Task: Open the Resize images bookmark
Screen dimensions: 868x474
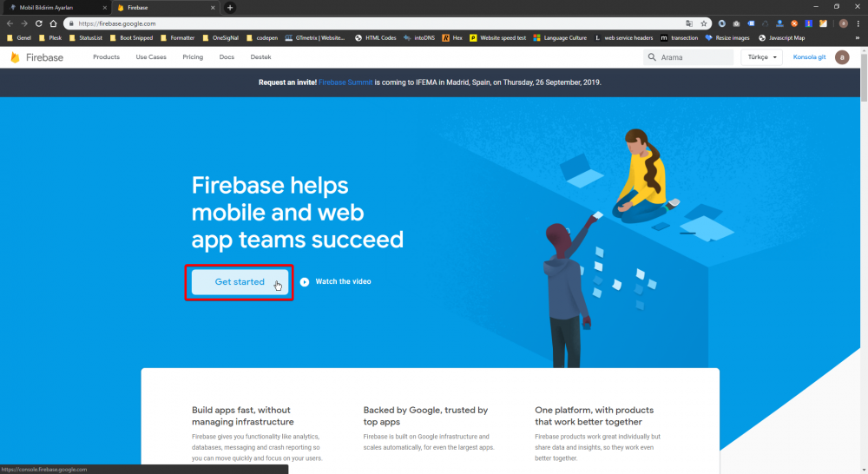Action: click(727, 37)
